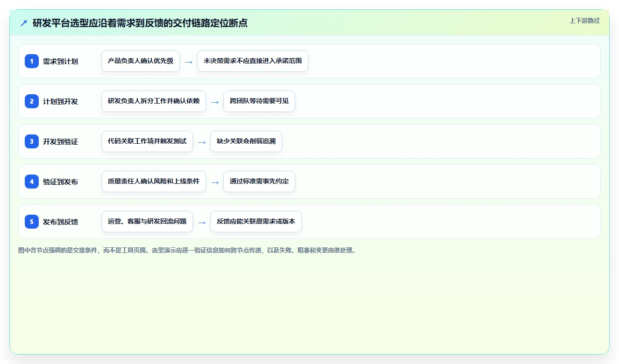
Task: Click the 需求到计划 stage label
Action: click(x=60, y=62)
